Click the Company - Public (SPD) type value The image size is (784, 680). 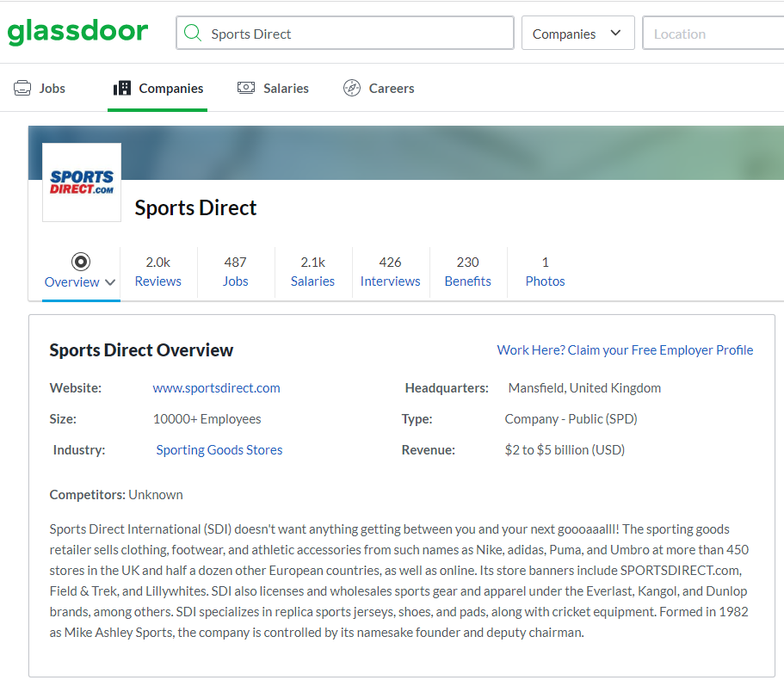(571, 419)
